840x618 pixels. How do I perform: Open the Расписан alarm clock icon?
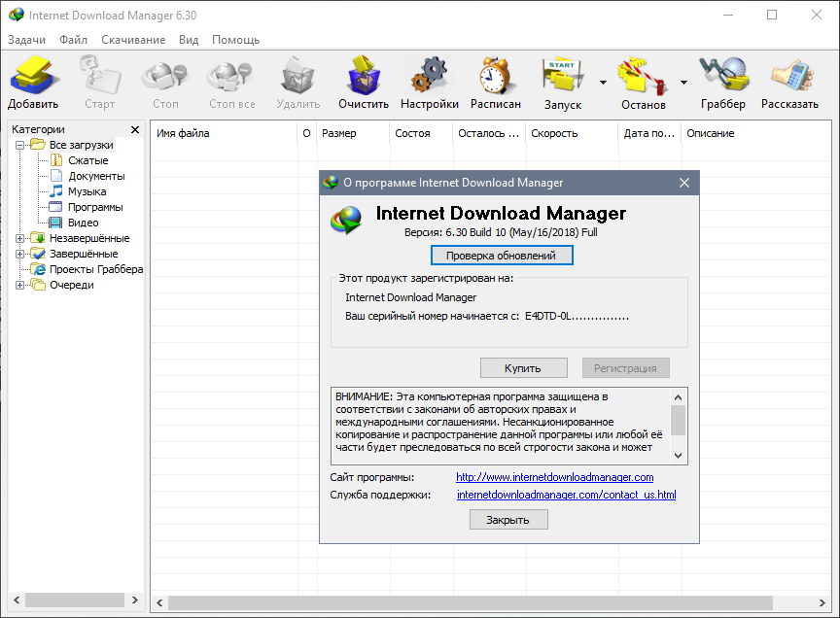pyautogui.click(x=496, y=75)
